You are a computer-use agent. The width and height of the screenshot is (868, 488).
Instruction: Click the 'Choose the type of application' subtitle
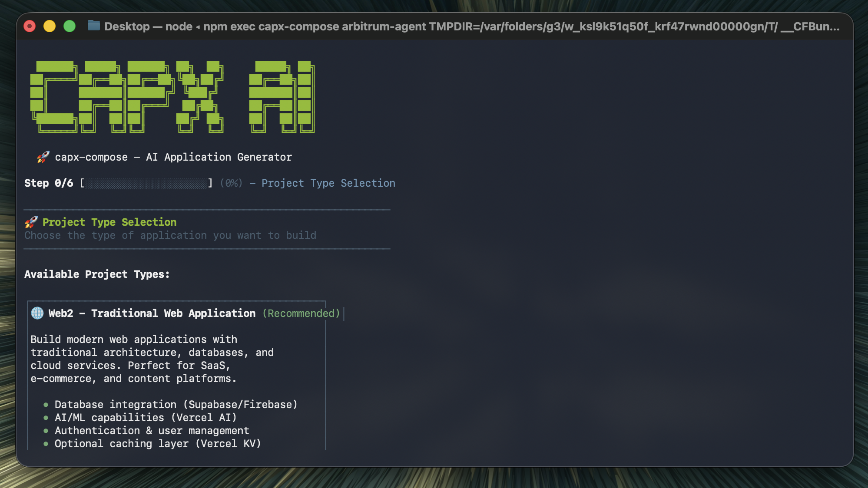coord(170,235)
